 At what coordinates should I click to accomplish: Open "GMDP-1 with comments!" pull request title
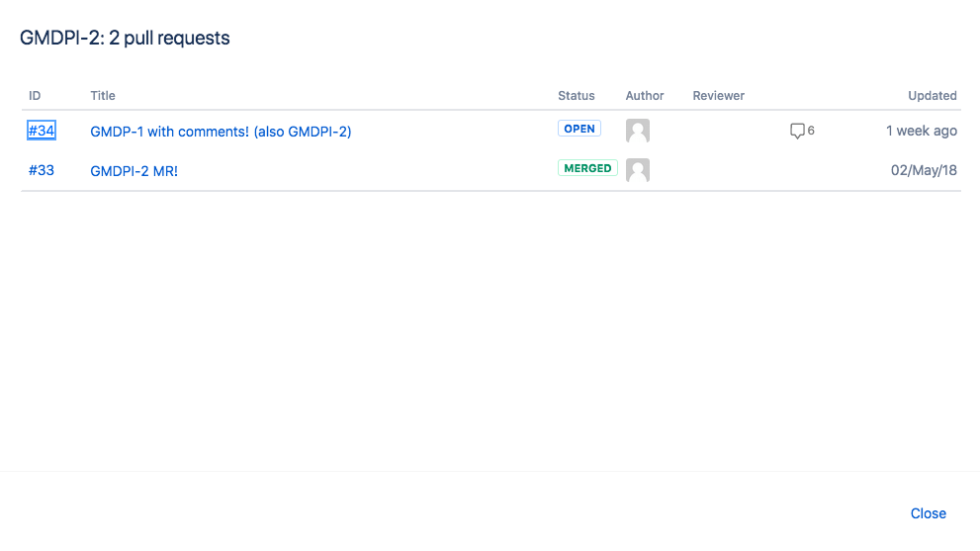coord(221,132)
